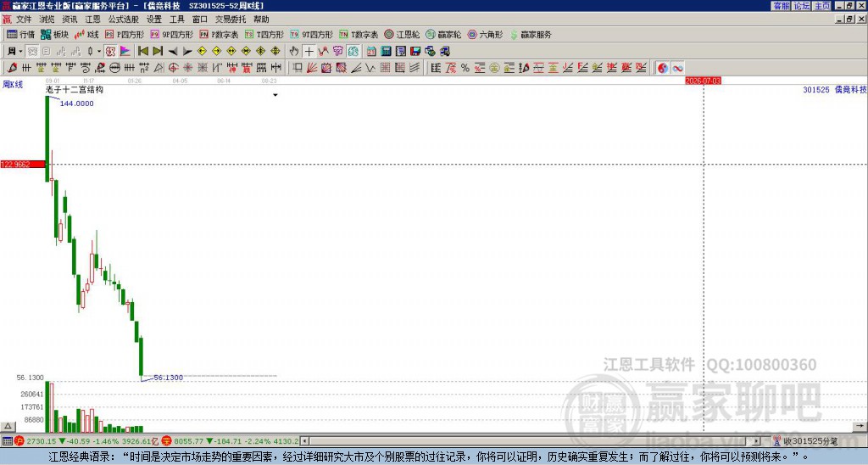868x465 pixels.
Task: Click the 老子十二宫结构 label
Action: [75, 89]
